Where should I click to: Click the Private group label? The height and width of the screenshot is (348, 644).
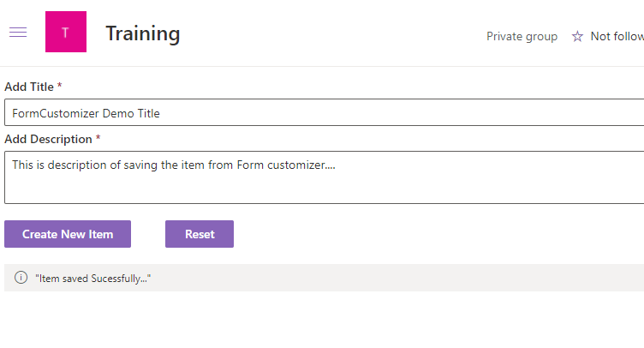(522, 36)
